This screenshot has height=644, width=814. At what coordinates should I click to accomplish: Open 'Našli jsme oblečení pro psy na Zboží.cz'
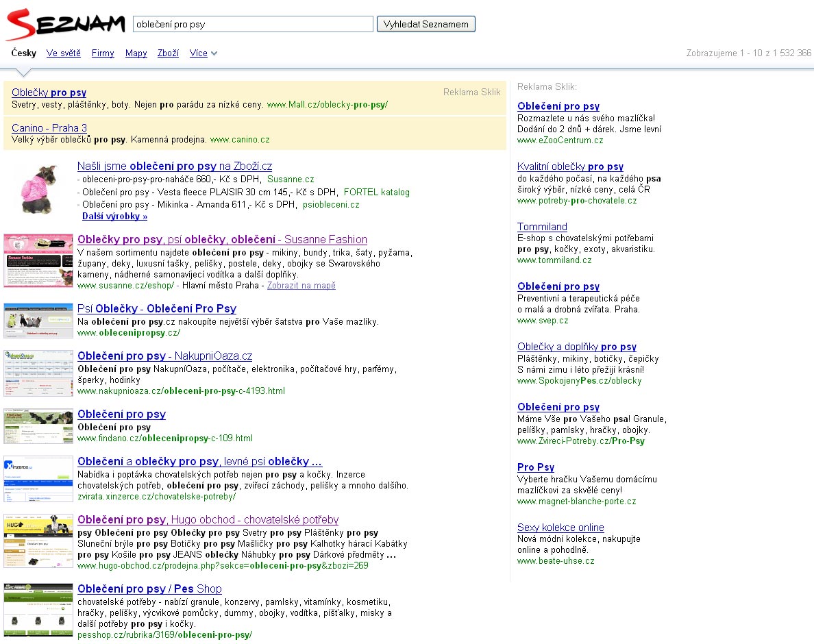point(175,166)
